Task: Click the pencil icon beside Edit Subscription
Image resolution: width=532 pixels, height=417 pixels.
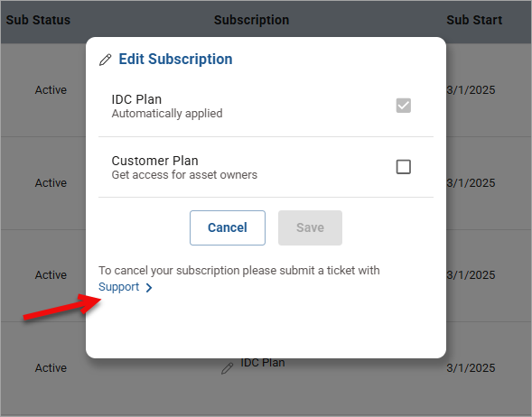Action: pos(105,60)
